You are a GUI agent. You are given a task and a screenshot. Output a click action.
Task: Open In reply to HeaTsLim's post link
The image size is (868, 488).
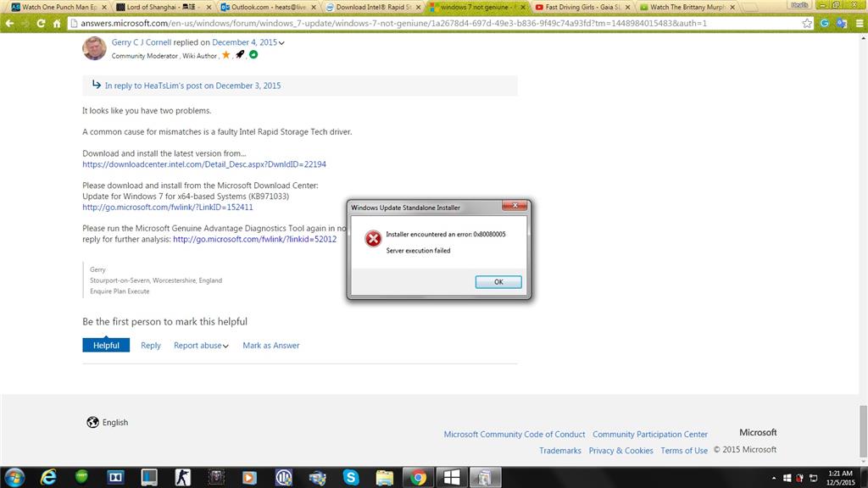click(192, 86)
